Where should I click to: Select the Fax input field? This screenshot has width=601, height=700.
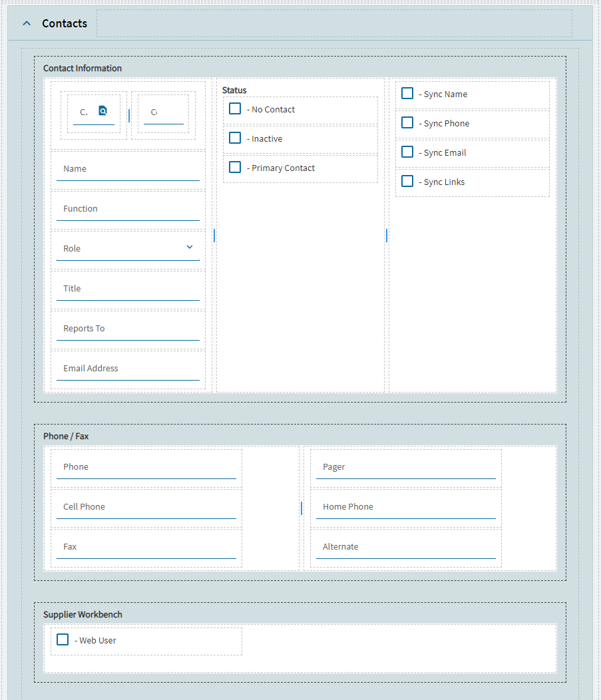coord(146,547)
